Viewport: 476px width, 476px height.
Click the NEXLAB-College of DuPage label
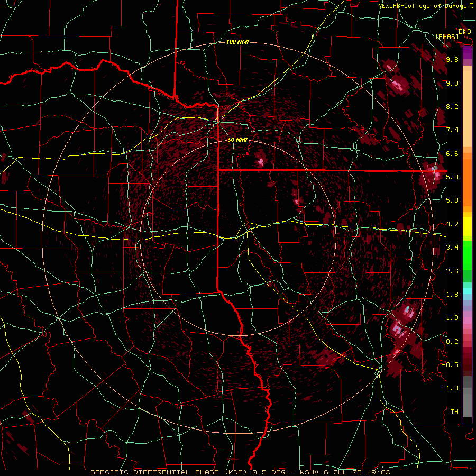(424, 6)
